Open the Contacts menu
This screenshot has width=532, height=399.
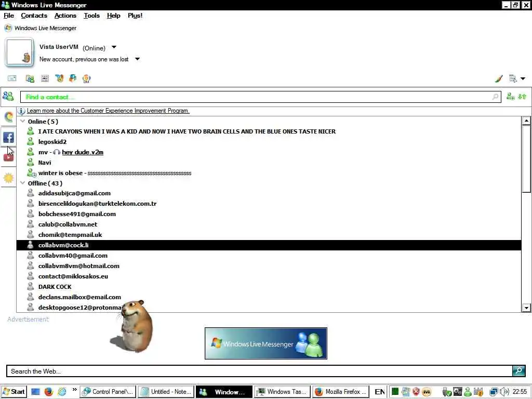point(34,16)
